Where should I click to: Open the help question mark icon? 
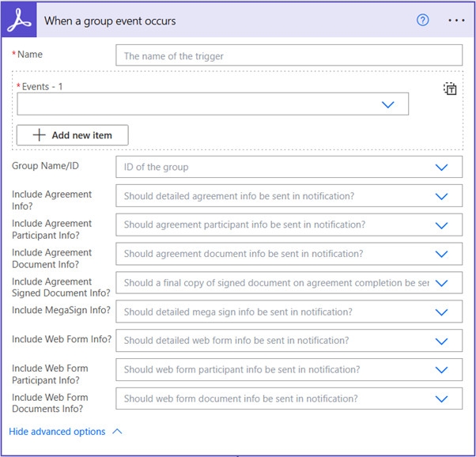pos(422,21)
